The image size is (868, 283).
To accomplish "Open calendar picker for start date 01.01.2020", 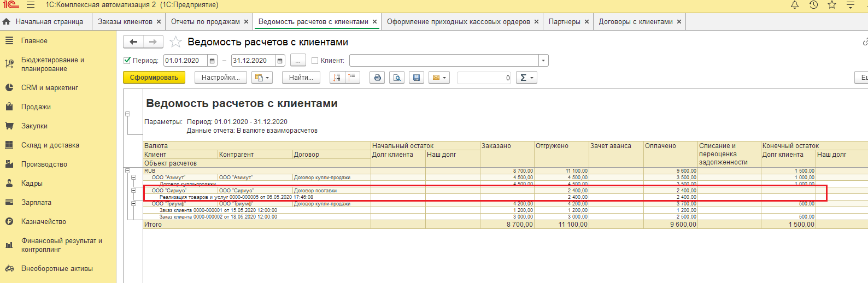I will [x=212, y=61].
